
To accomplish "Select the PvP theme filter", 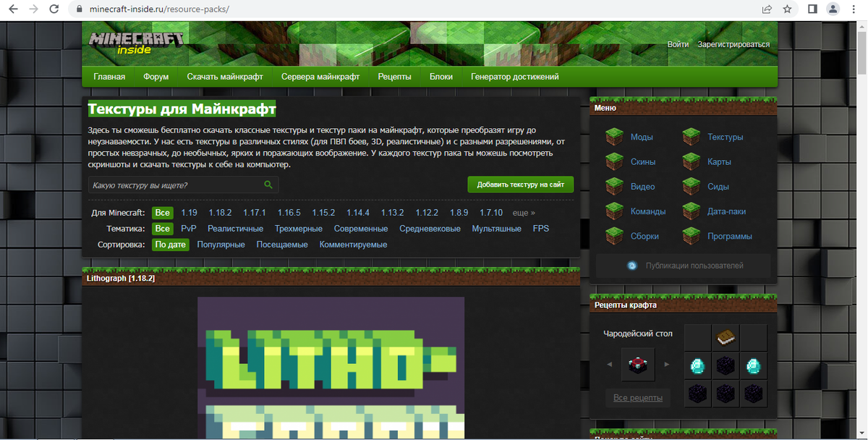I will pyautogui.click(x=189, y=229).
